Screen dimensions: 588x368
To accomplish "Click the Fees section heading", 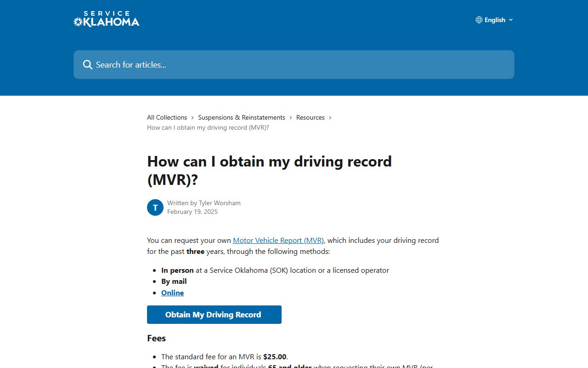I will (156, 338).
